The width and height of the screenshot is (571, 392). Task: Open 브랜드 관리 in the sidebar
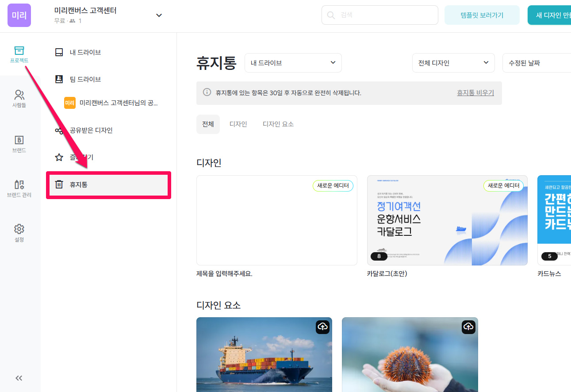click(x=19, y=188)
